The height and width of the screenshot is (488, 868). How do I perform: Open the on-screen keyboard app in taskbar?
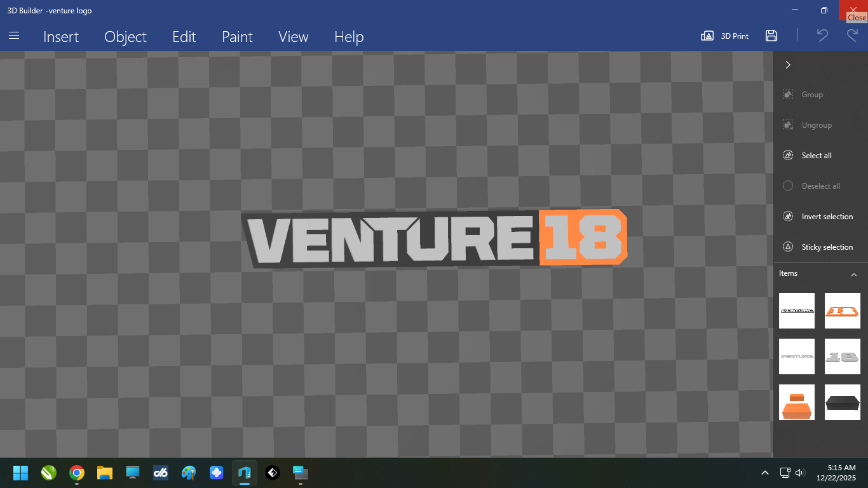click(x=300, y=473)
